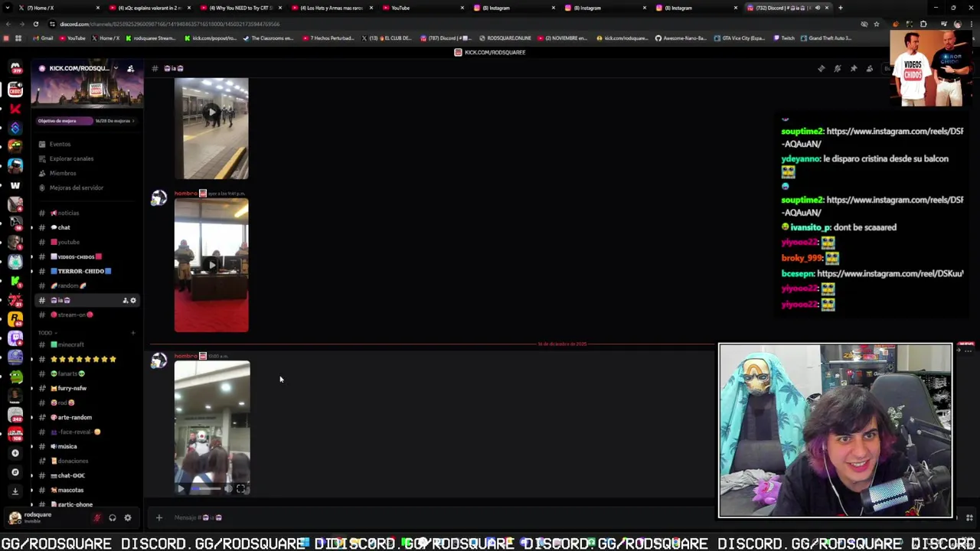Screen dimensions: 980x551
Task: Open the RODSQUARE.ONLINE bookmark
Action: [x=505, y=38]
